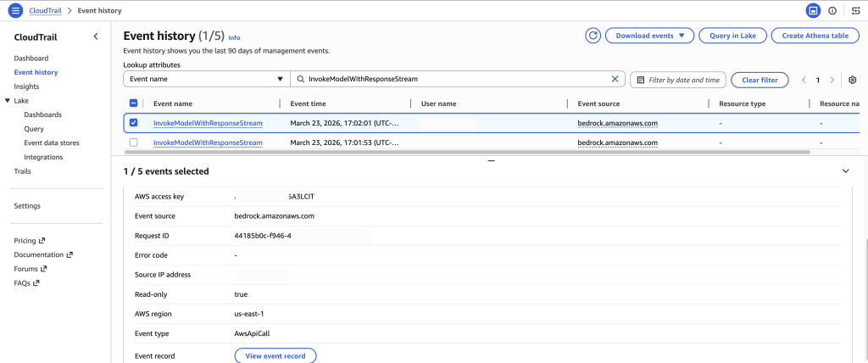Viewport: 868px width, 363px height.
Task: Open the InvokeModelWithResponseStream event at 17:02:01
Action: click(208, 123)
